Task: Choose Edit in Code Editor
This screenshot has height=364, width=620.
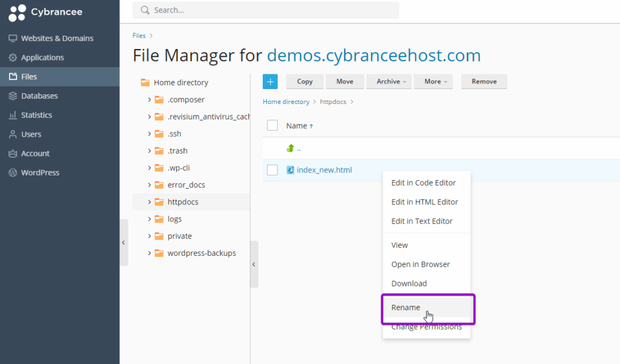Action: point(426,183)
